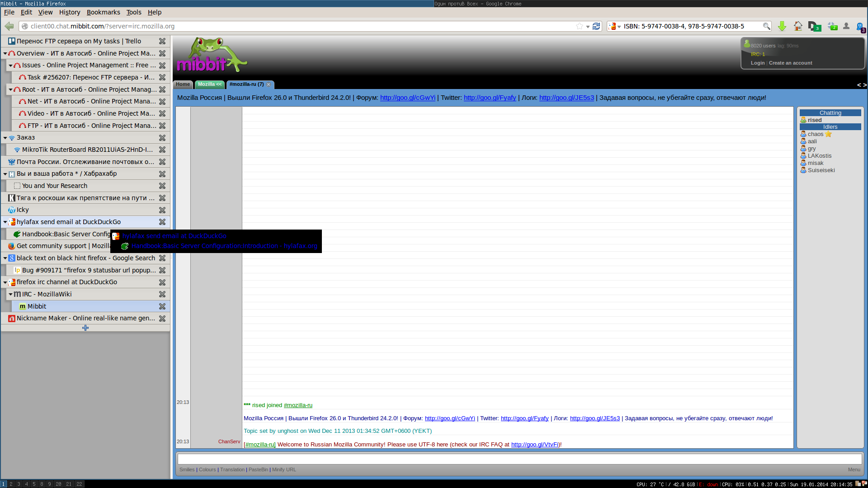868x488 pixels.
Task: Open the Tools menu
Action: tap(134, 12)
